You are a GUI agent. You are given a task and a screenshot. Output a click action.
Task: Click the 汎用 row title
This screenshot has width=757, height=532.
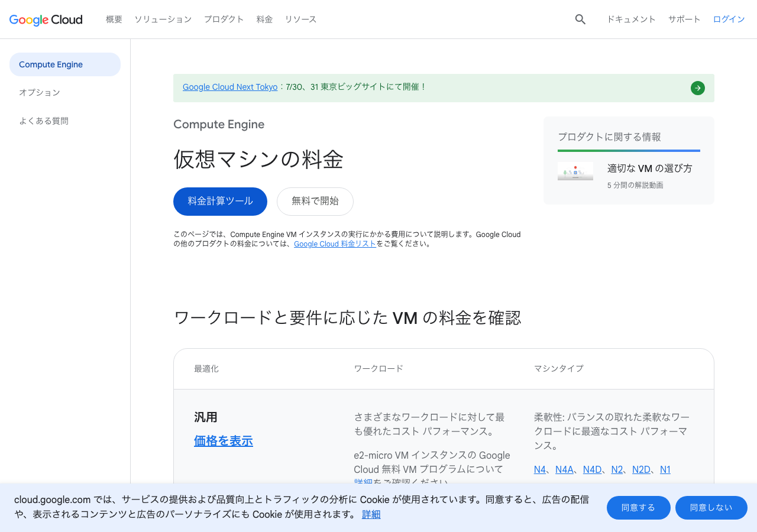coord(206,417)
